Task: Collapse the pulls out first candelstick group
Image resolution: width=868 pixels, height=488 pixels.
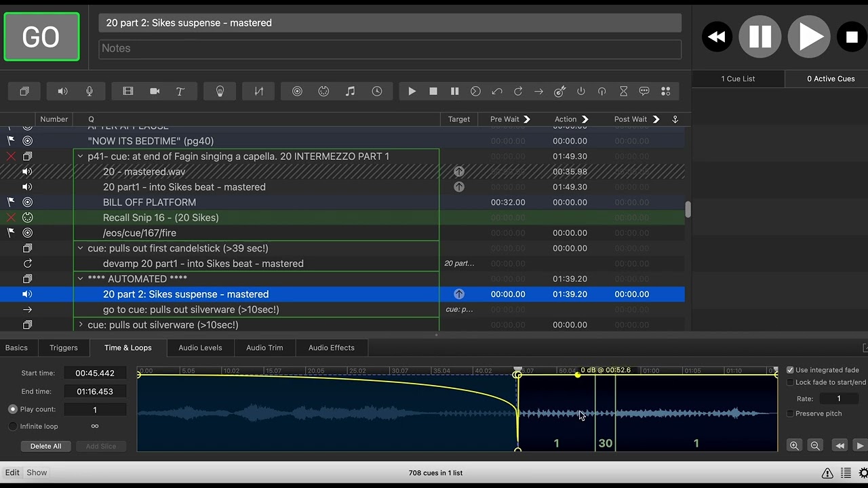Action: [x=81, y=248]
